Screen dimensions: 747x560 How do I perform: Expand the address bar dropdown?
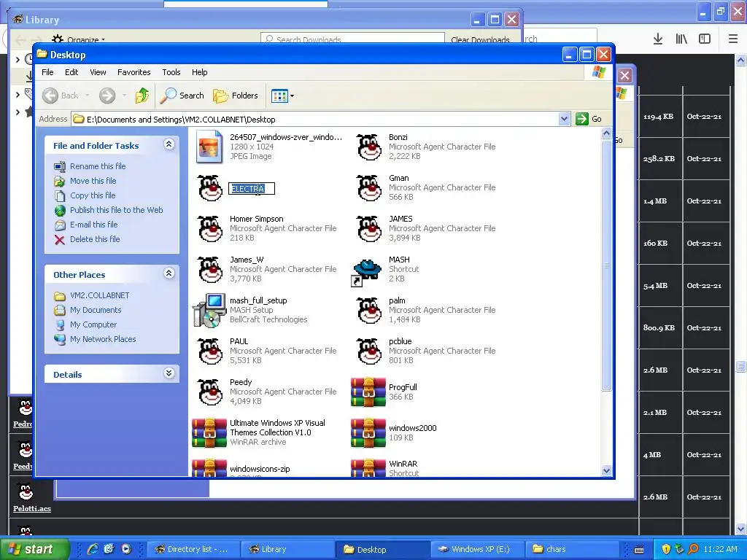564,119
